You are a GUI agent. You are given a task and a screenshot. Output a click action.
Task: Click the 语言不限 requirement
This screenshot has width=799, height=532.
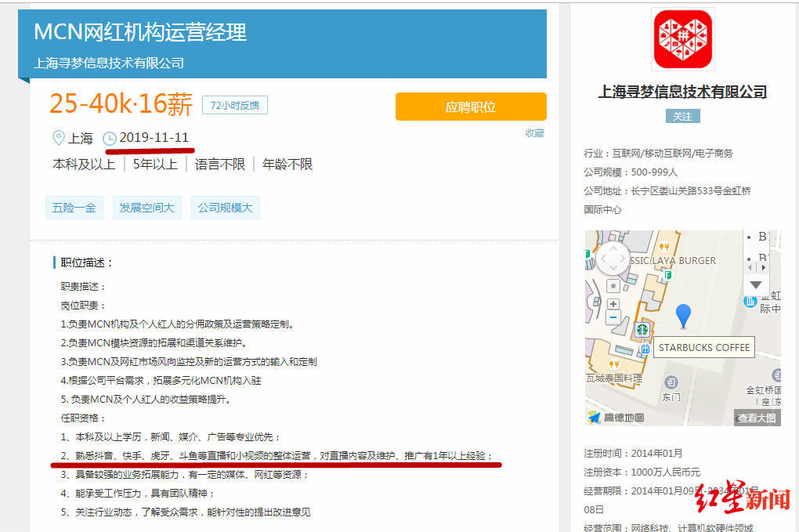220,165
